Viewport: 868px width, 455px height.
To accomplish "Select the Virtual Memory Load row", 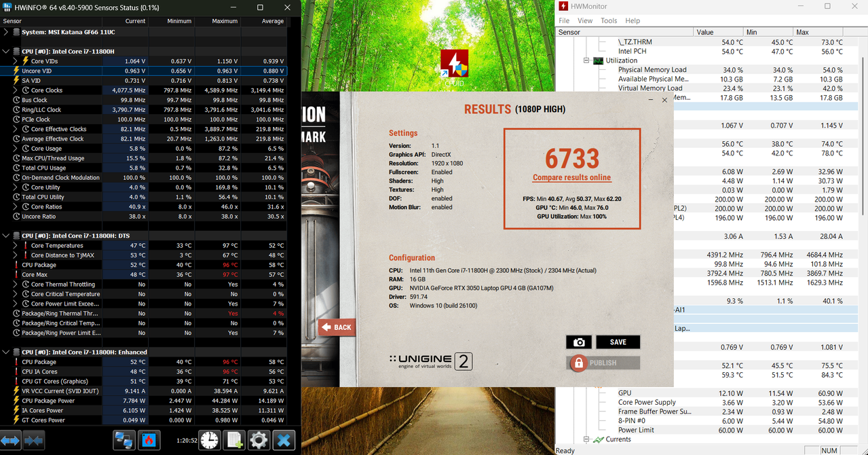I will coord(706,88).
